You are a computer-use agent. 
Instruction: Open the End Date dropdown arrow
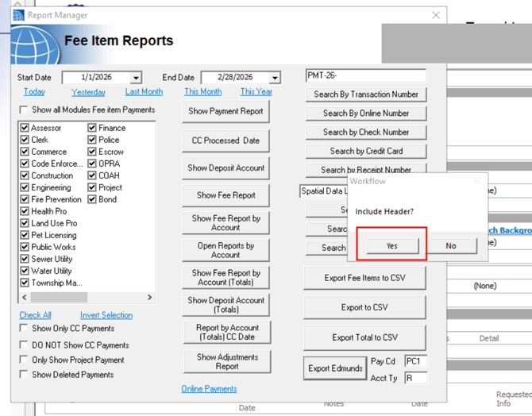coord(275,78)
